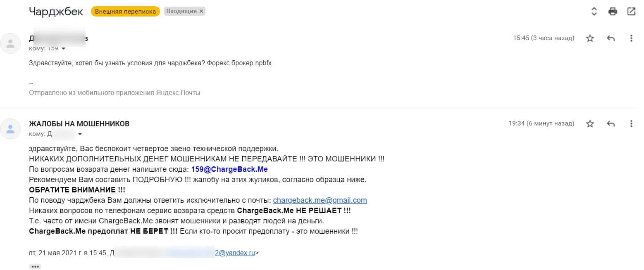Click the Внешняя переписка label

coord(125,12)
